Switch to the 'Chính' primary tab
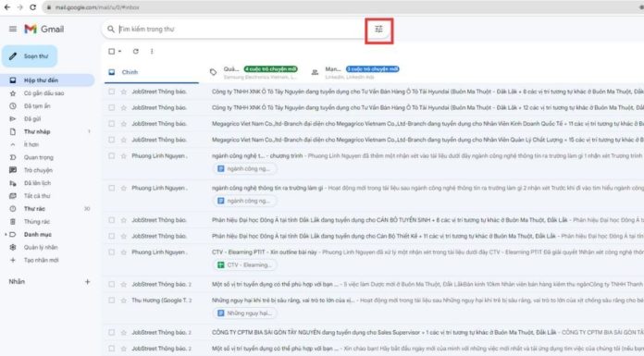644x356 pixels. click(152, 72)
